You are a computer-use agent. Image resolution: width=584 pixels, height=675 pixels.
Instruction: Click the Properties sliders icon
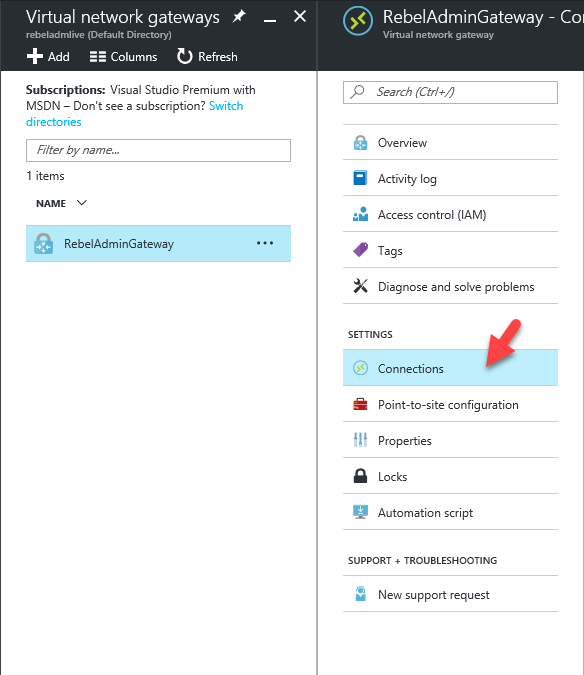click(360, 440)
